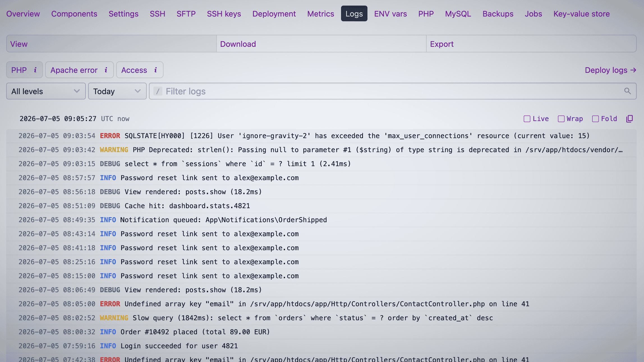644x362 pixels.
Task: Select the active Logs tab
Action: pyautogui.click(x=354, y=13)
